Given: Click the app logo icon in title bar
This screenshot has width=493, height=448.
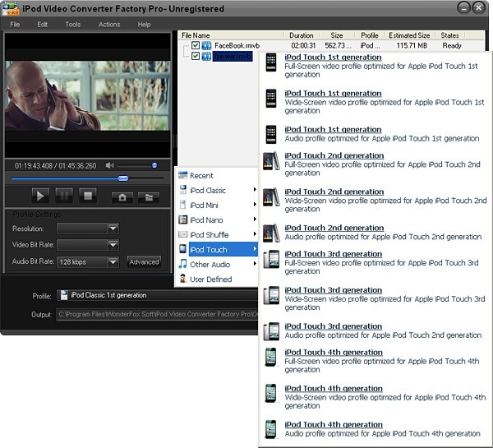Looking at the screenshot, I should 11,9.
